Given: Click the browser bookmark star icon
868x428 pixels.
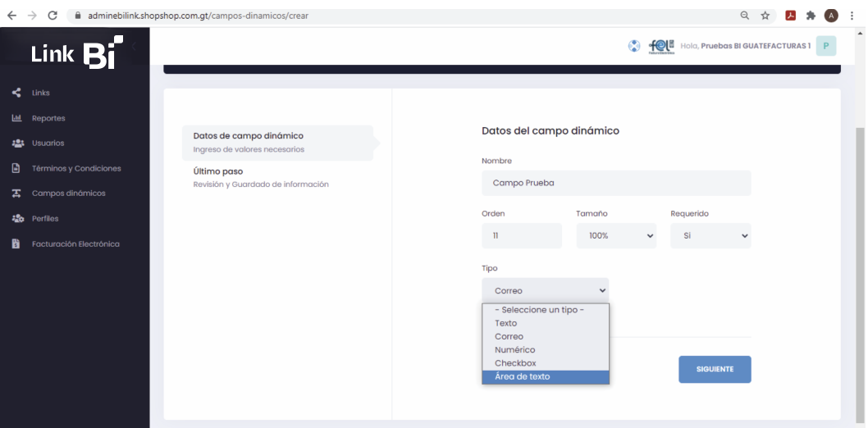Looking at the screenshot, I should [x=765, y=15].
